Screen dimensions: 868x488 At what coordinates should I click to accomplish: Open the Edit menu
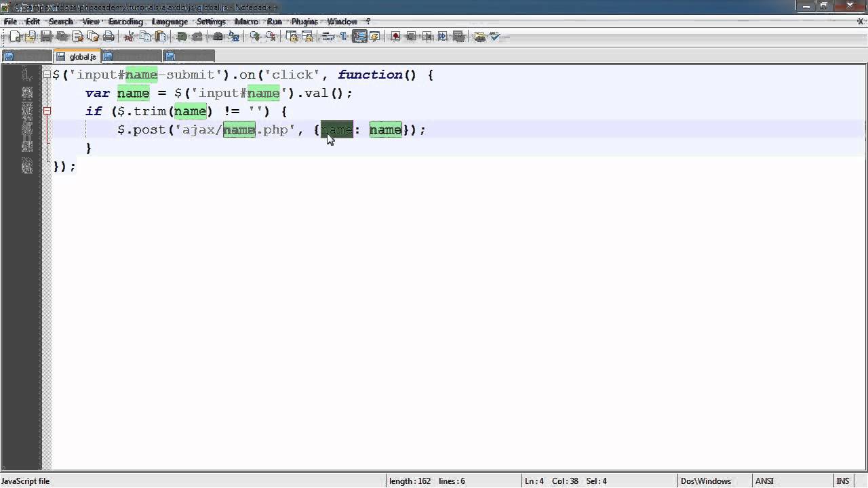tap(33, 22)
